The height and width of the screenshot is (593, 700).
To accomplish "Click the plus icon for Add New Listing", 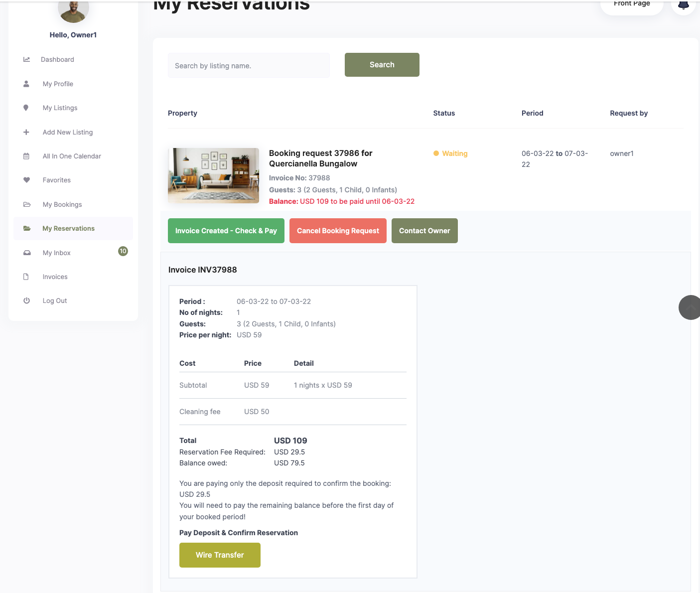I will pyautogui.click(x=26, y=132).
